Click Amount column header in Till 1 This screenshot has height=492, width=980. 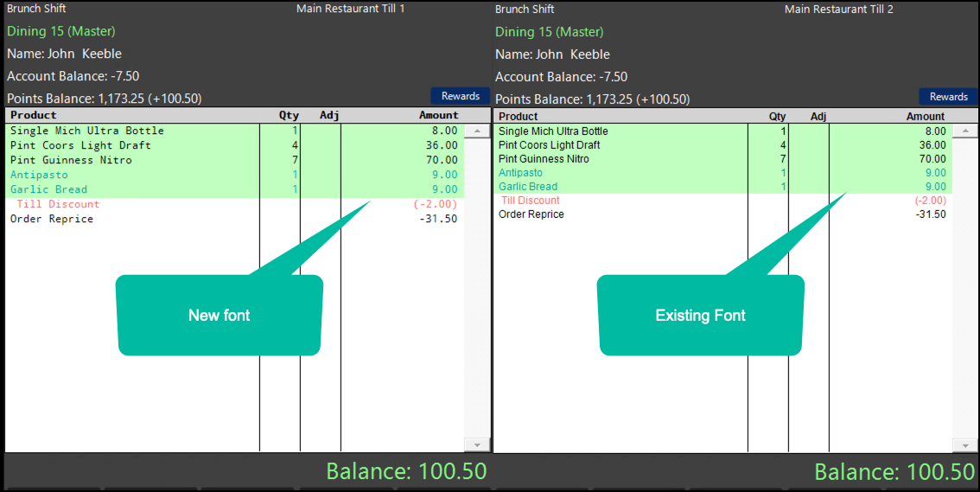coord(439,115)
